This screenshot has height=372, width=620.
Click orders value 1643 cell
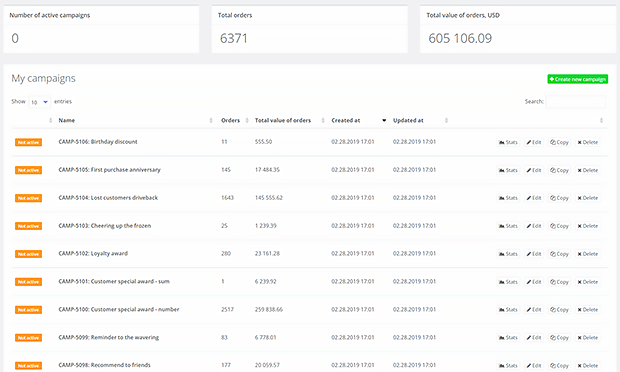point(227,198)
